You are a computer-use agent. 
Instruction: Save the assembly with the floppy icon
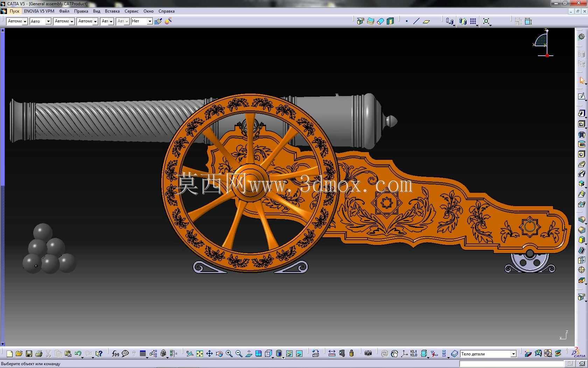click(29, 354)
